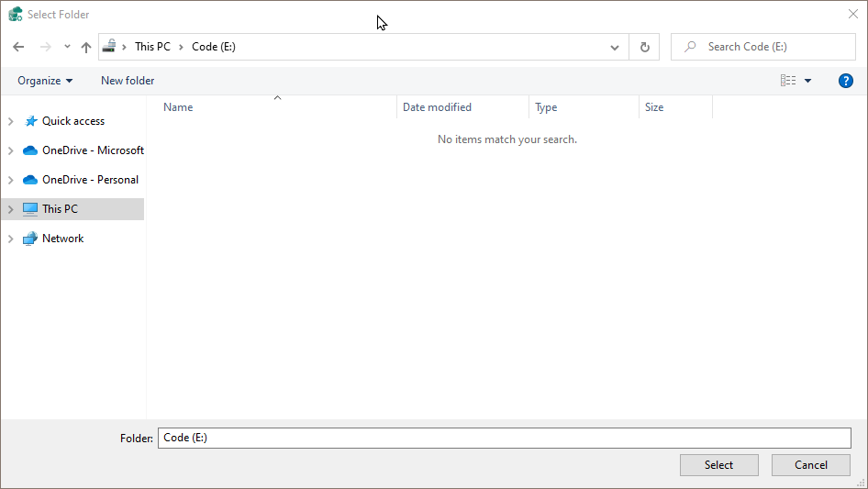Refresh the Code (E:) folder view

[x=644, y=47]
